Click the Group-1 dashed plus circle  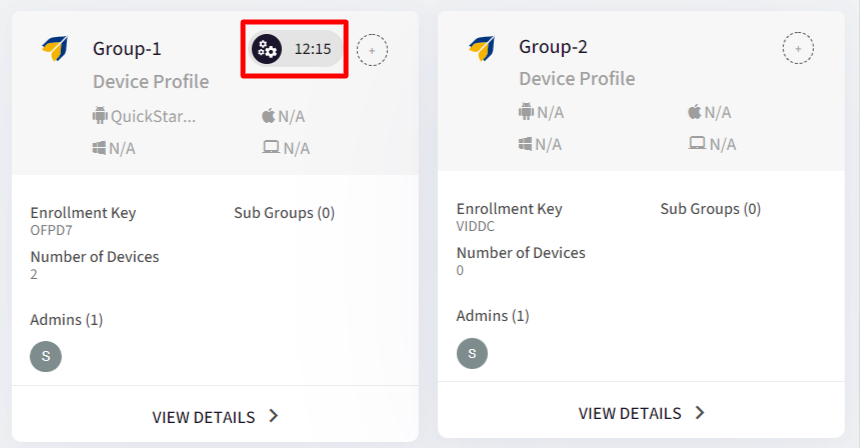[x=372, y=49]
